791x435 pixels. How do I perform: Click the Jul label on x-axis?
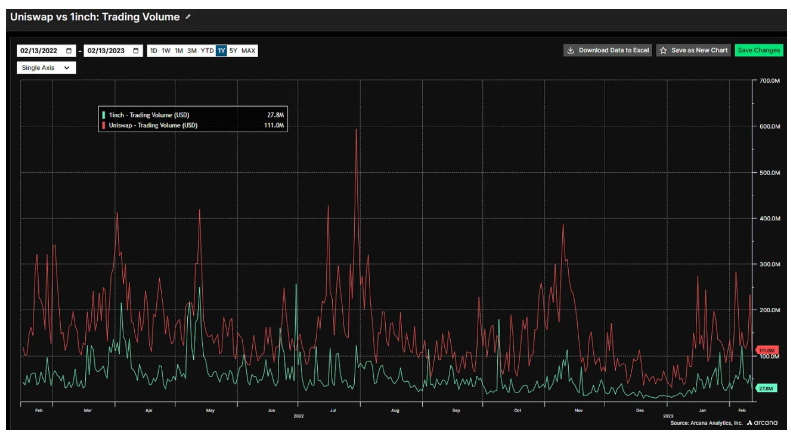click(x=333, y=410)
